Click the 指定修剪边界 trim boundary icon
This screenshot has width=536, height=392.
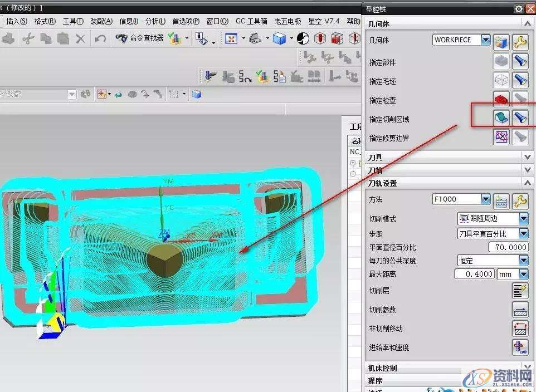500,136
